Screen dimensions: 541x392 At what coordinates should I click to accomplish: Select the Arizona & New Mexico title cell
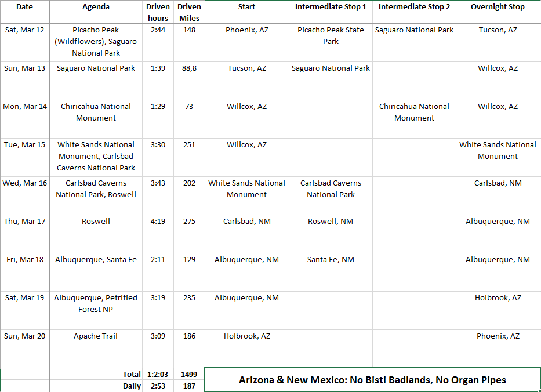[x=372, y=380]
